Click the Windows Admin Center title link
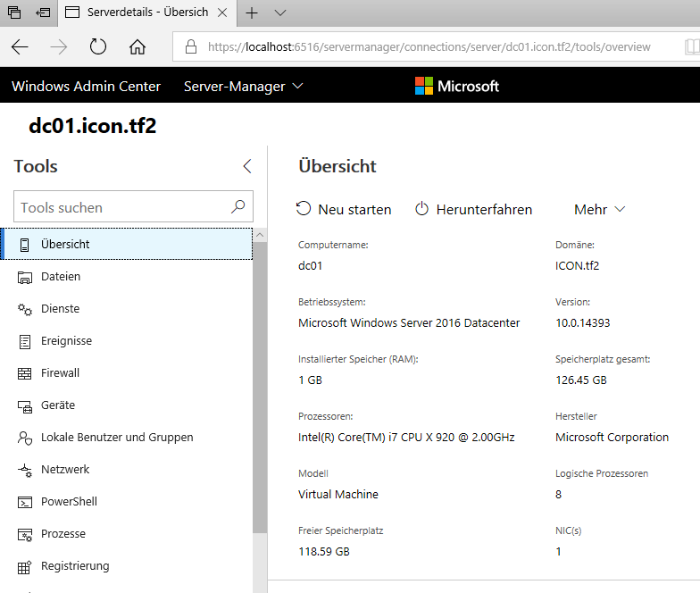The height and width of the screenshot is (593, 700). [86, 86]
